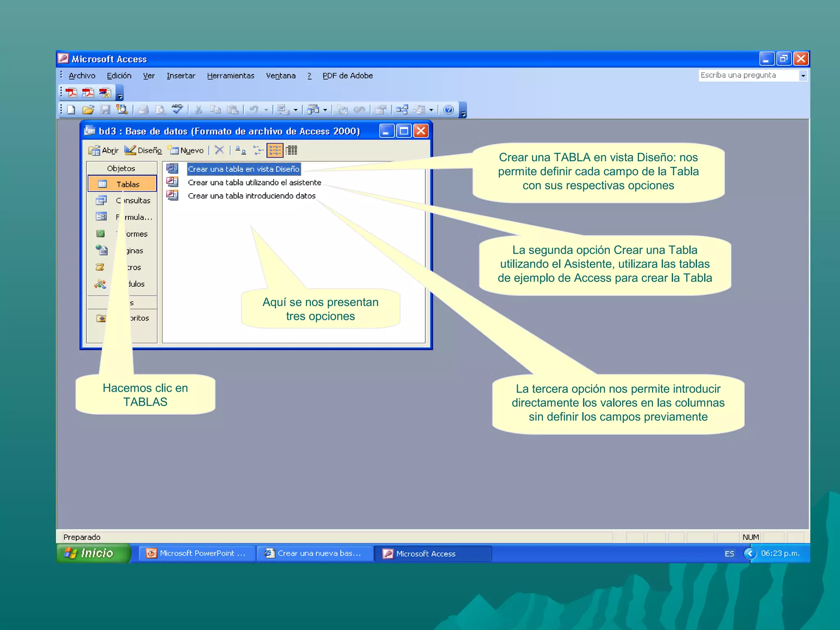Click the Abrir button
840x630 pixels.
point(103,151)
